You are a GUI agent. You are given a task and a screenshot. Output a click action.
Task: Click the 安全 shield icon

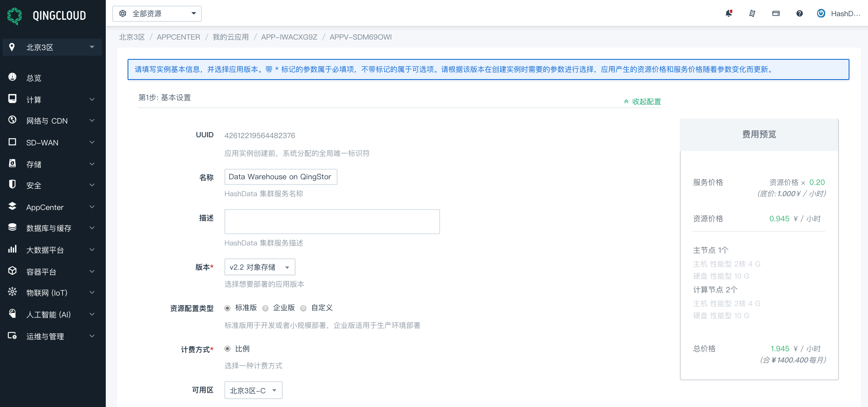coord(13,185)
